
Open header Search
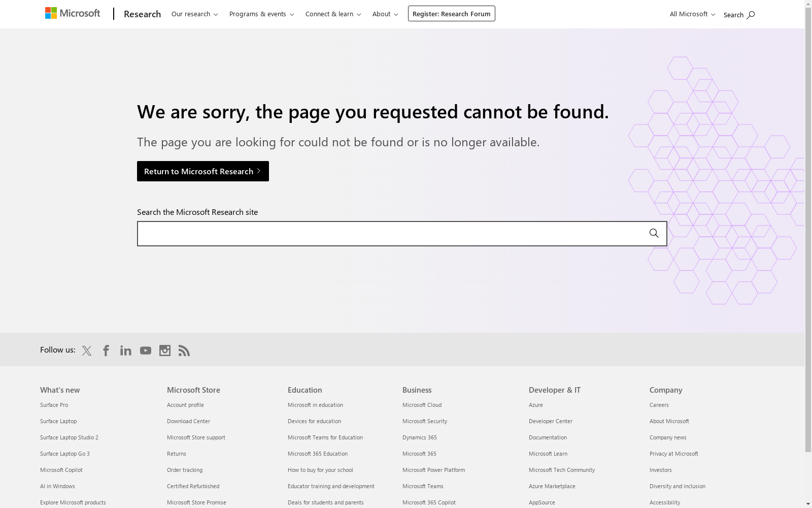(739, 15)
